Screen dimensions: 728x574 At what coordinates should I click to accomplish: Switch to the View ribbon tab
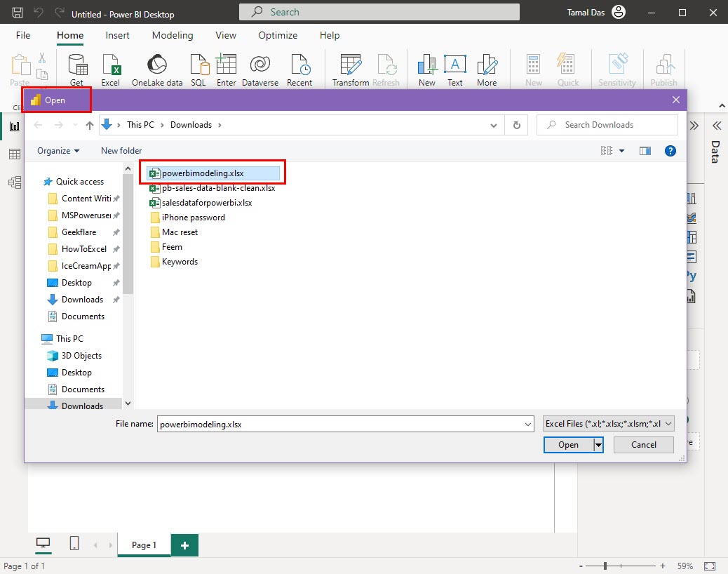pyautogui.click(x=226, y=35)
